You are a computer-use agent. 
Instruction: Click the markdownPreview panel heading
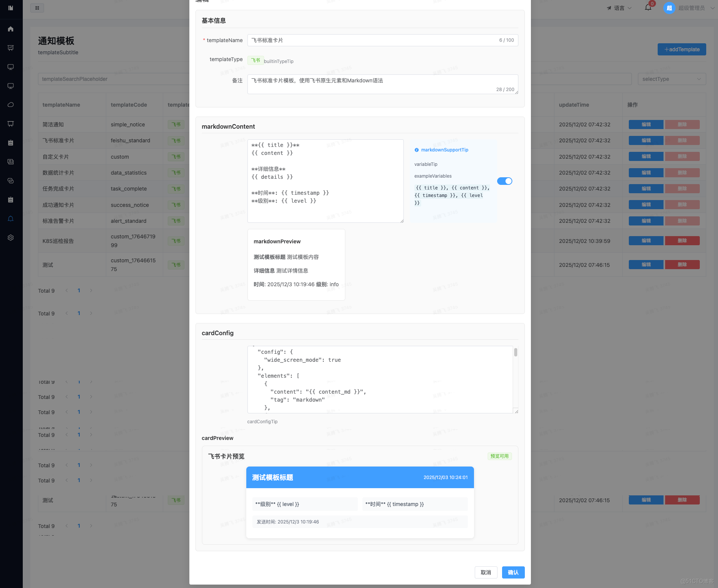277,241
